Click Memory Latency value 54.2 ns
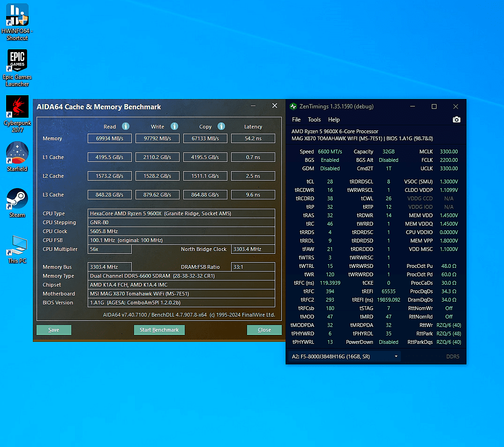 click(x=253, y=138)
